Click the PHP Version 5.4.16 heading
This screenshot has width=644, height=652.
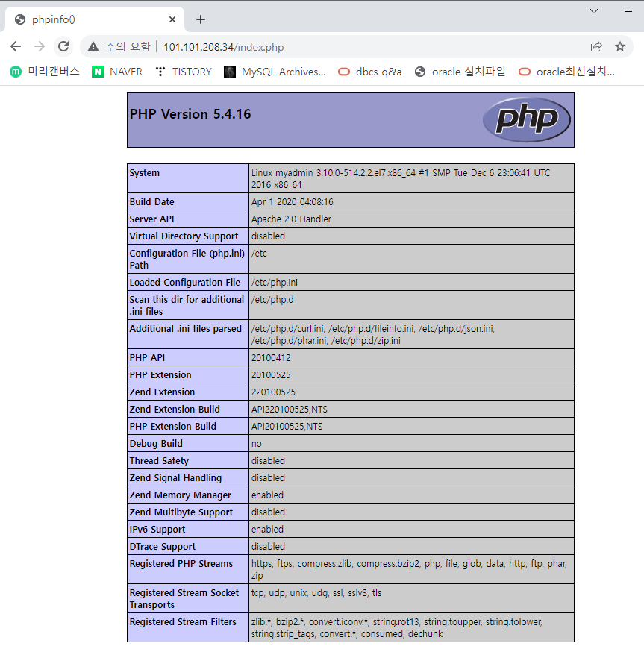pyautogui.click(x=190, y=114)
